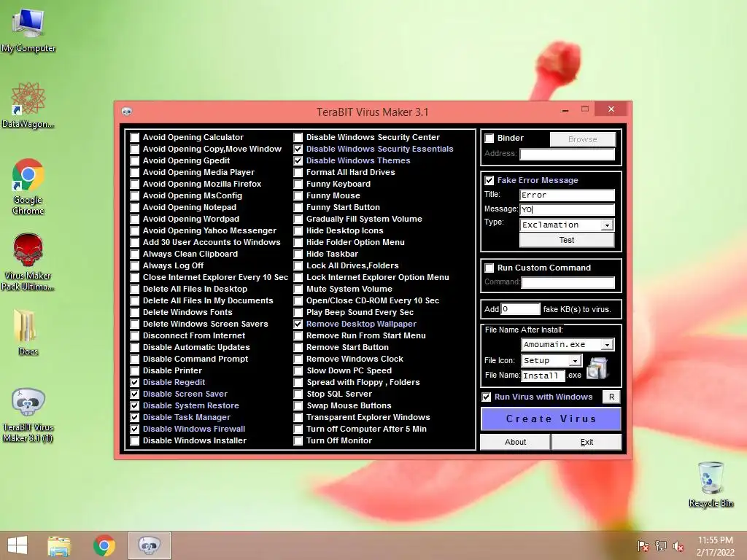Image resolution: width=747 pixels, height=560 pixels.
Task: Minimize the TeraBIT Virus Maker window
Action: tap(565, 110)
